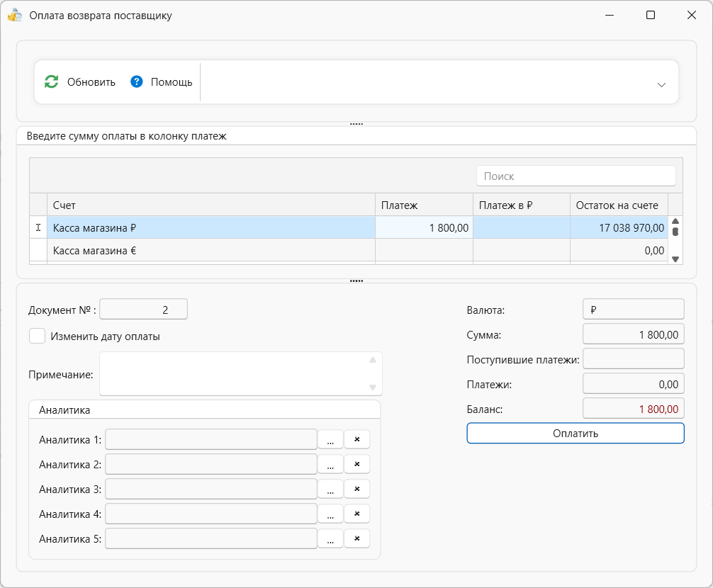This screenshot has width=713, height=588.
Task: Focus the Поиск search field
Action: (576, 176)
